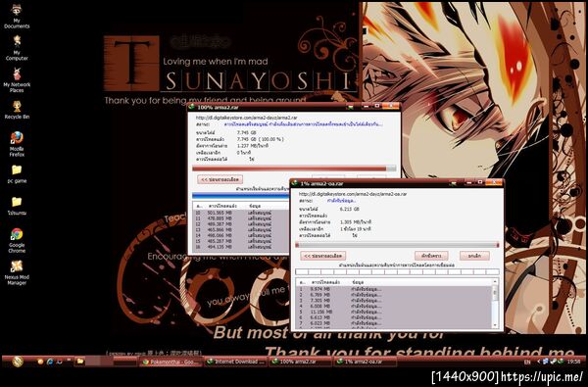Click the scroll up arrow in arma2-oa.rar list

[x=495, y=281]
